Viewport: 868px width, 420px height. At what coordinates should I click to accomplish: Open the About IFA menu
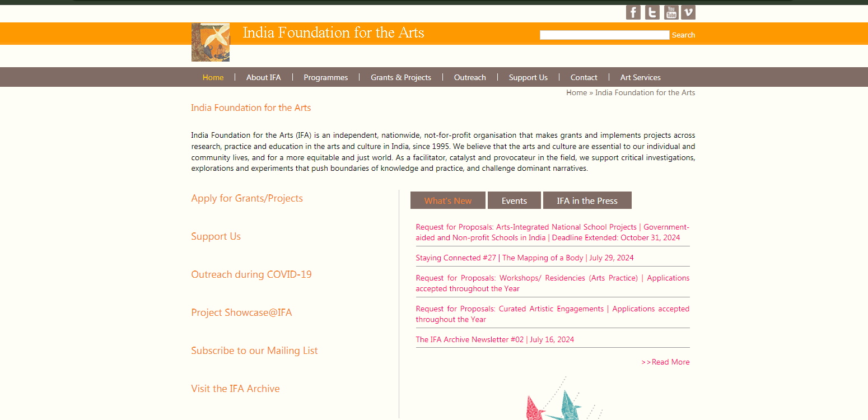263,77
